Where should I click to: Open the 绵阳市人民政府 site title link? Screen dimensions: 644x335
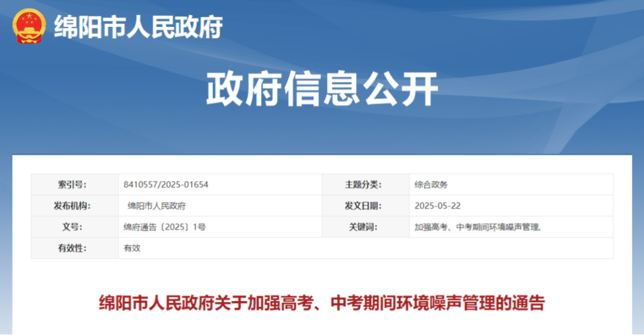click(138, 27)
